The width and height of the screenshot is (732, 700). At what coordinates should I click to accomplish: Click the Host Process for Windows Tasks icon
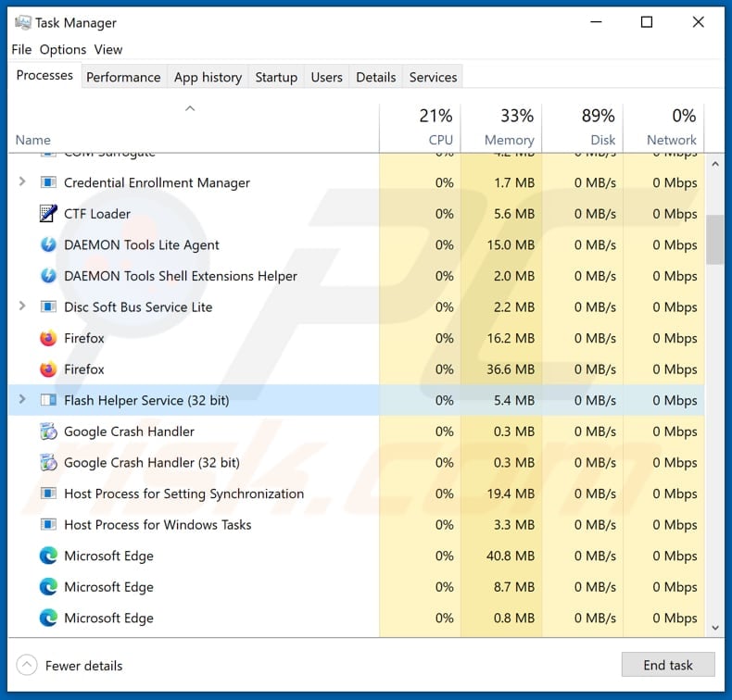(x=48, y=525)
